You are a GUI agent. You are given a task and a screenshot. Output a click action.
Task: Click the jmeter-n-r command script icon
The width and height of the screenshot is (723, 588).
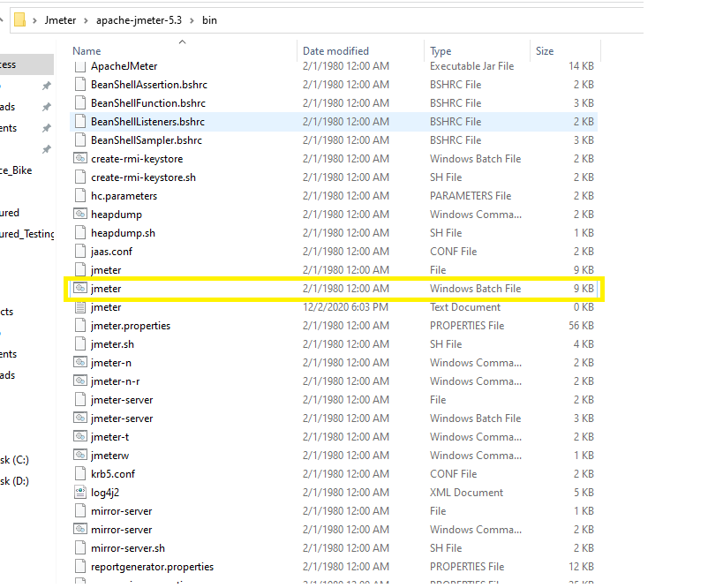click(80, 381)
